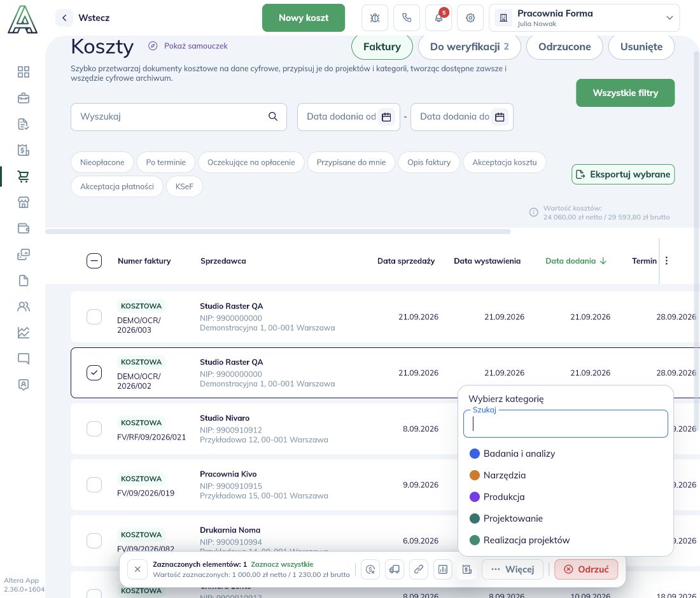Open the document checkmark icon in sidebar
This screenshot has height=598, width=700.
23,124
